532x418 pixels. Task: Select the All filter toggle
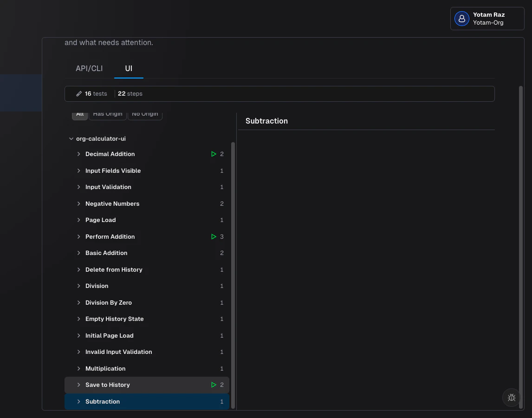[80, 114]
